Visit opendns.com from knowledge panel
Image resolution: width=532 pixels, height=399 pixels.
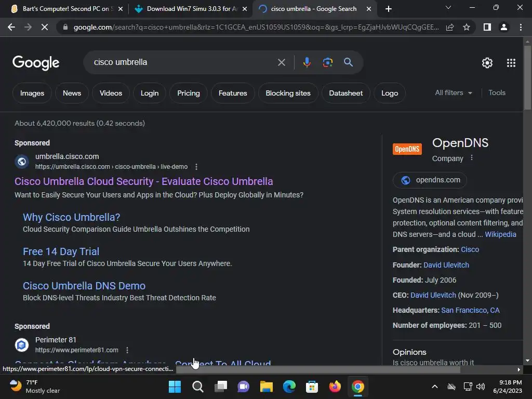pyautogui.click(x=430, y=180)
